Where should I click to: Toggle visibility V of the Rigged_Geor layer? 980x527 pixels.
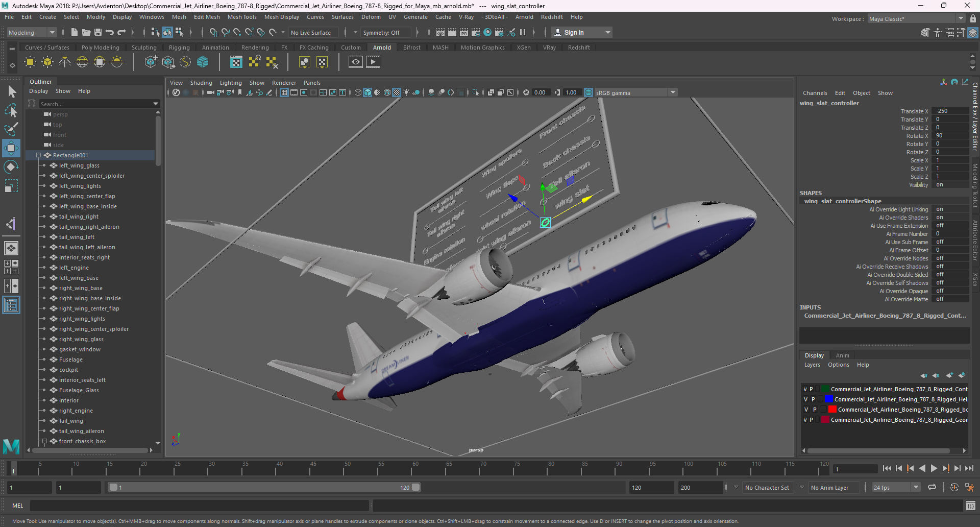click(x=805, y=420)
